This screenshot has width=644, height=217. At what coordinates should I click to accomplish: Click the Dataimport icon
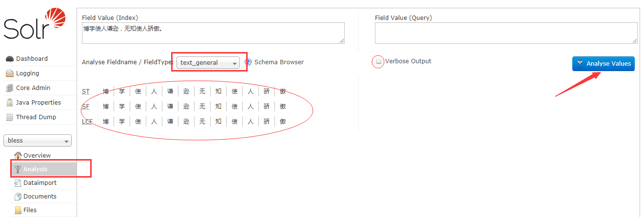[x=18, y=183]
